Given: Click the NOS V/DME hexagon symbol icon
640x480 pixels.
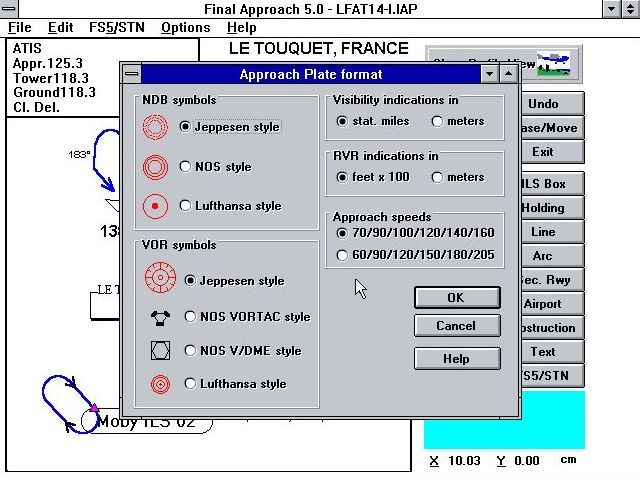Looking at the screenshot, I should (160, 351).
